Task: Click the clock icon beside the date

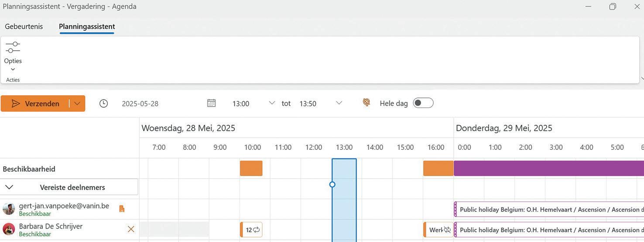Action: coord(103,104)
